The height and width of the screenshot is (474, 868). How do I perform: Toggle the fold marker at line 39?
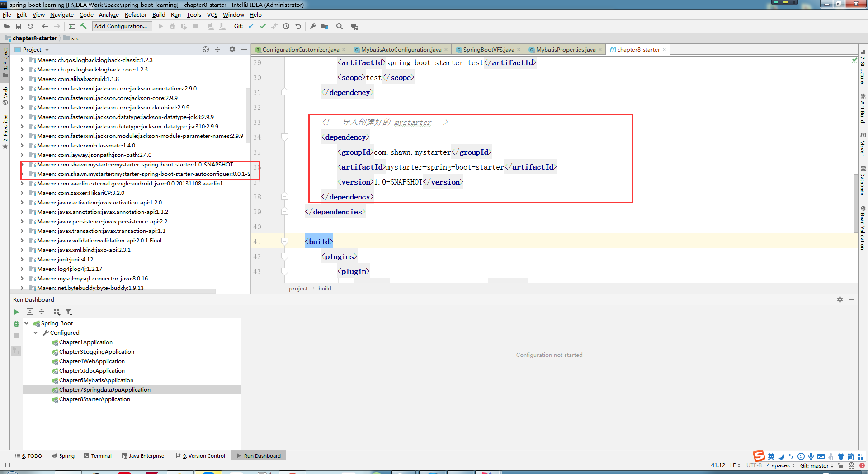point(284,212)
